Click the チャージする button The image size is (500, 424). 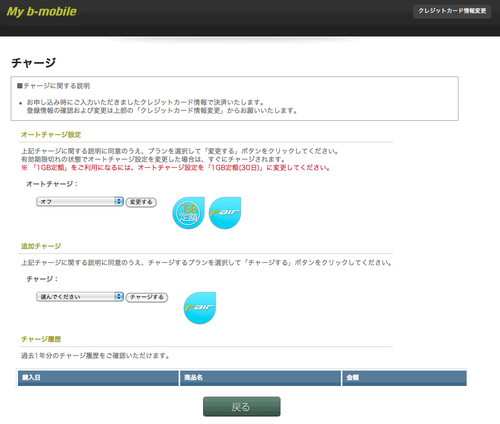click(x=147, y=297)
